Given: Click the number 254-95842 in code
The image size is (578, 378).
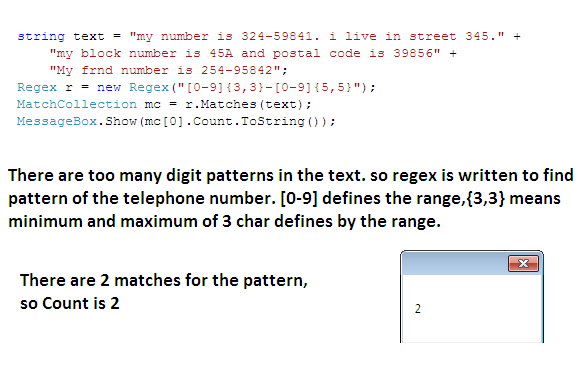Looking at the screenshot, I should tap(237, 70).
